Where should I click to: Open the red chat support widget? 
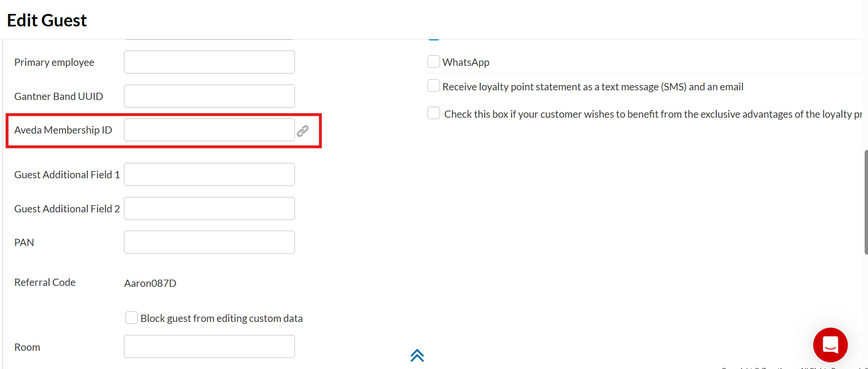pos(830,345)
